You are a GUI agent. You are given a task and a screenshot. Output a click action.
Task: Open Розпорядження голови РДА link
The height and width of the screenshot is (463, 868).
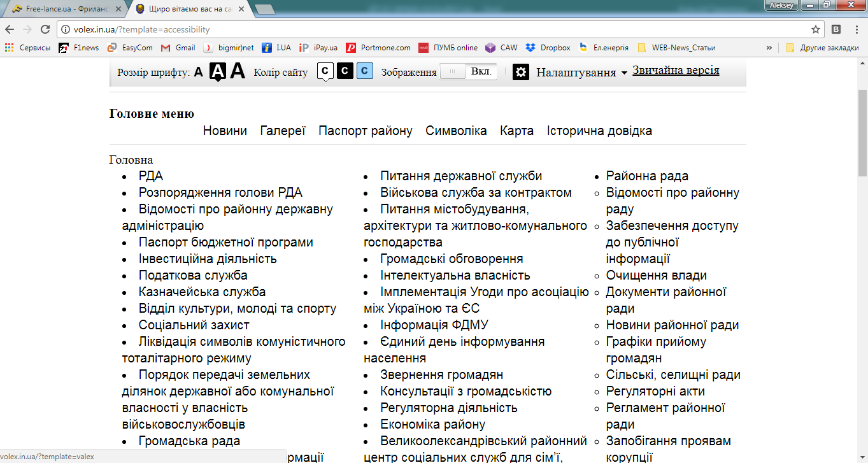tap(220, 192)
